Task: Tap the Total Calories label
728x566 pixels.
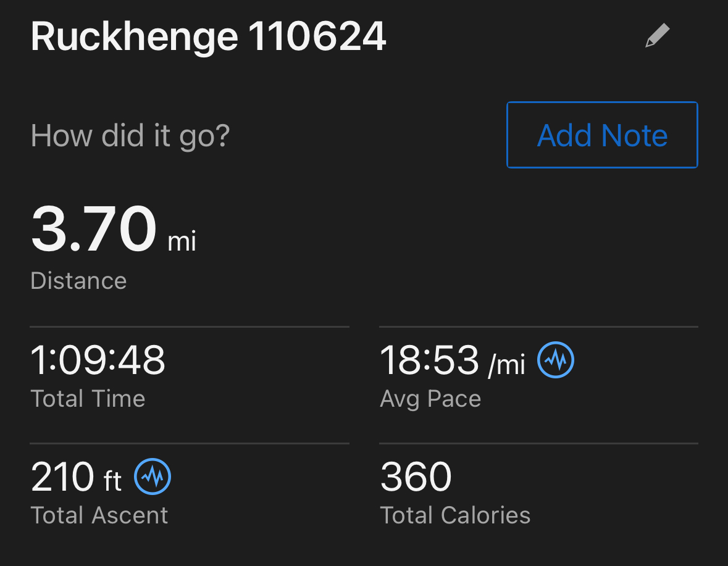Action: tap(455, 515)
